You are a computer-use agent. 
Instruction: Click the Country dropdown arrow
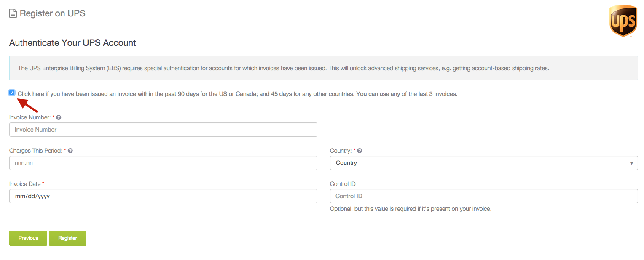[x=631, y=163]
